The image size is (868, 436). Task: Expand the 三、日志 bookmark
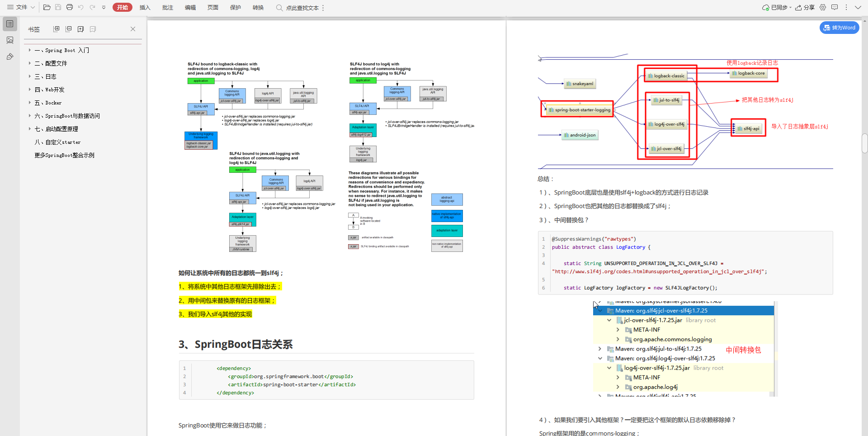click(30, 76)
